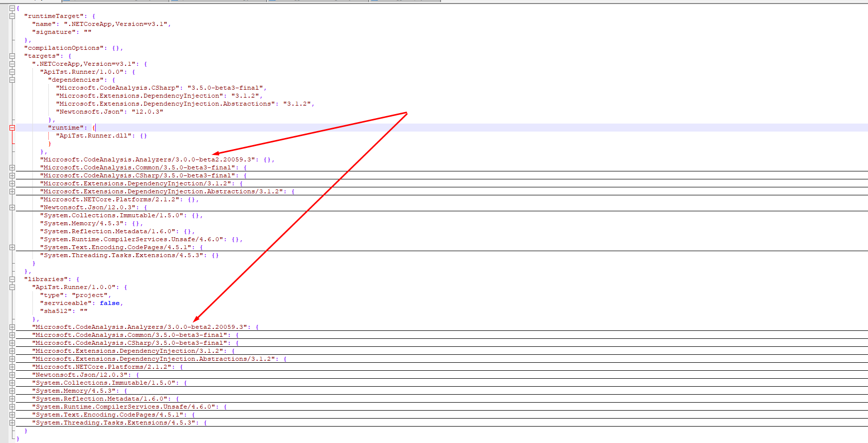
Task: Expand "Microsoft.CodeAnalysis.Common/3.5.0-beta3-final" under libraries
Action: coord(12,335)
